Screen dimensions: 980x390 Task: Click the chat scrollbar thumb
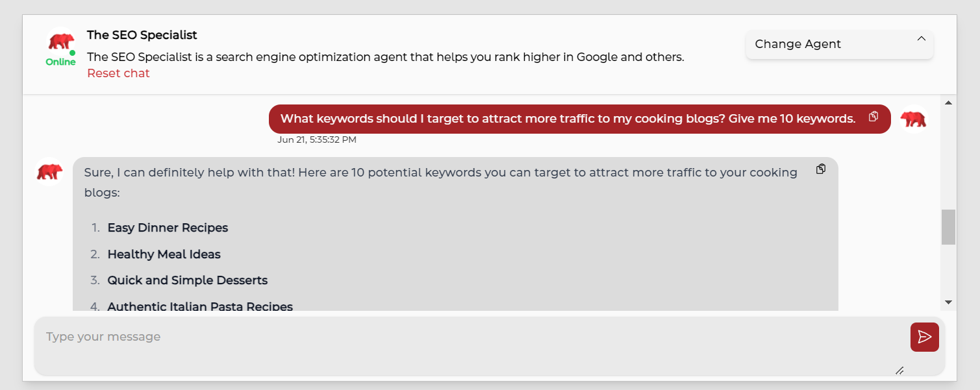[x=948, y=226]
